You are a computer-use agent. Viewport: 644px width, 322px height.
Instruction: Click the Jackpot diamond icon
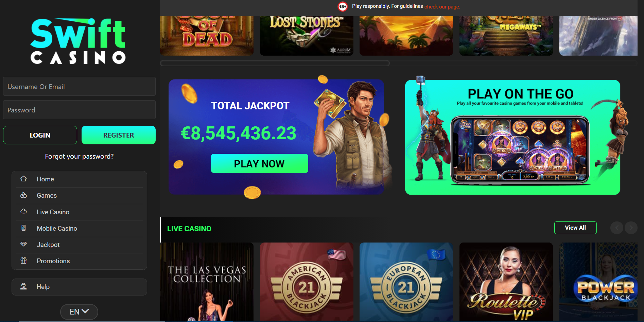tap(23, 244)
